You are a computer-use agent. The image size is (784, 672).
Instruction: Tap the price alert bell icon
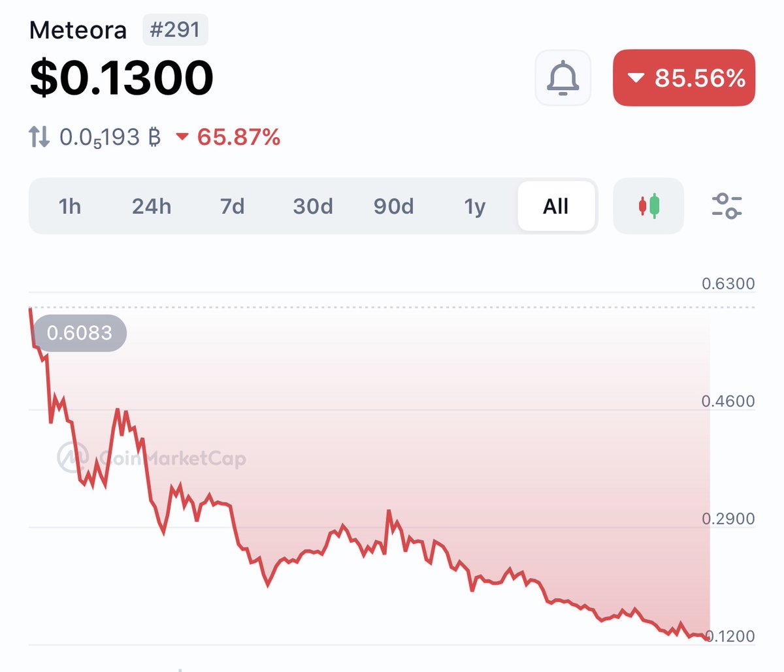click(563, 78)
